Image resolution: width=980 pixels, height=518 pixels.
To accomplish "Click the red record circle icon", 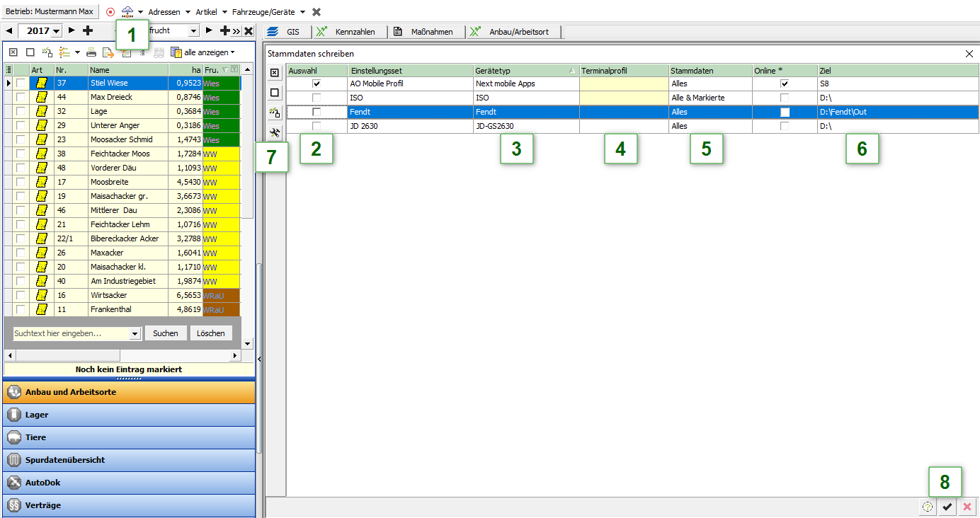I will click(x=110, y=12).
